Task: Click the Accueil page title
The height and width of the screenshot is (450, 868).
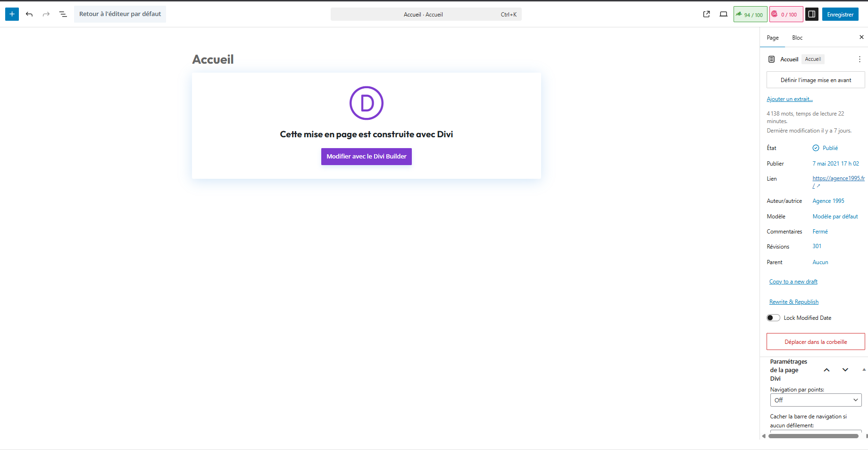Action: point(213,59)
